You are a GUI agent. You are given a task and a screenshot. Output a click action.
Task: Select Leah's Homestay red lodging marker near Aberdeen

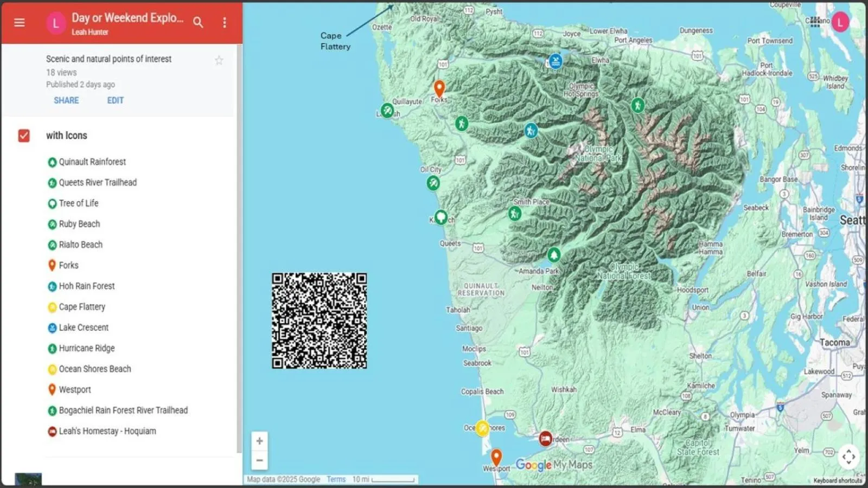pos(545,439)
